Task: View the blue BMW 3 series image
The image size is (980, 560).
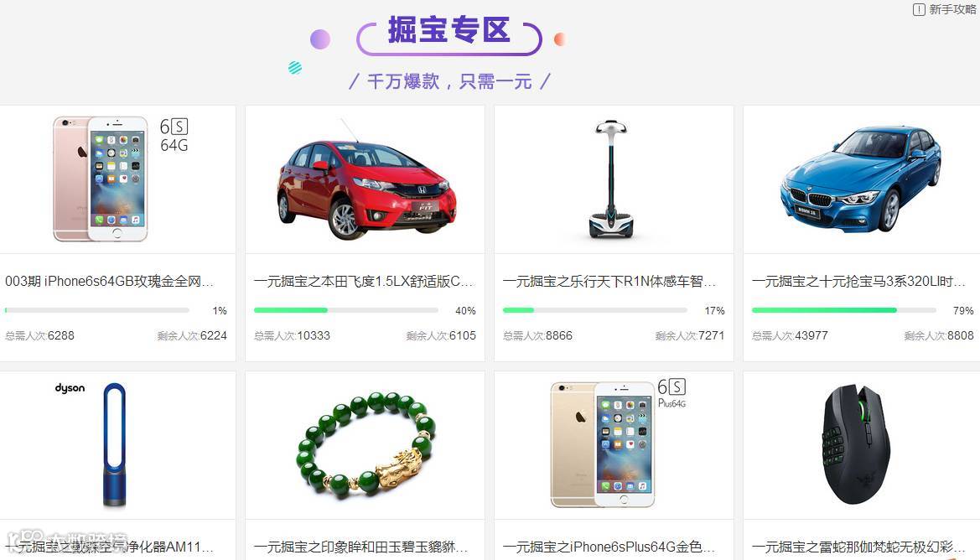Action: [x=860, y=179]
